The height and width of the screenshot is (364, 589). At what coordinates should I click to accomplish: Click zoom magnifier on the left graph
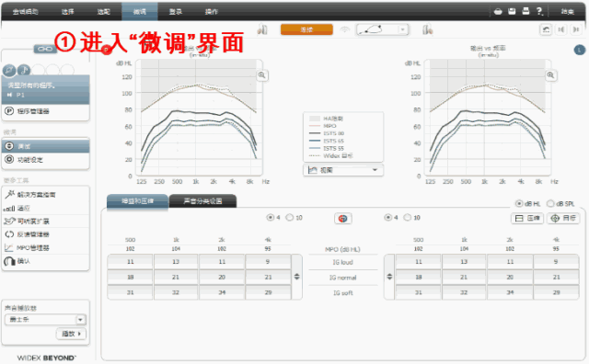(261, 75)
